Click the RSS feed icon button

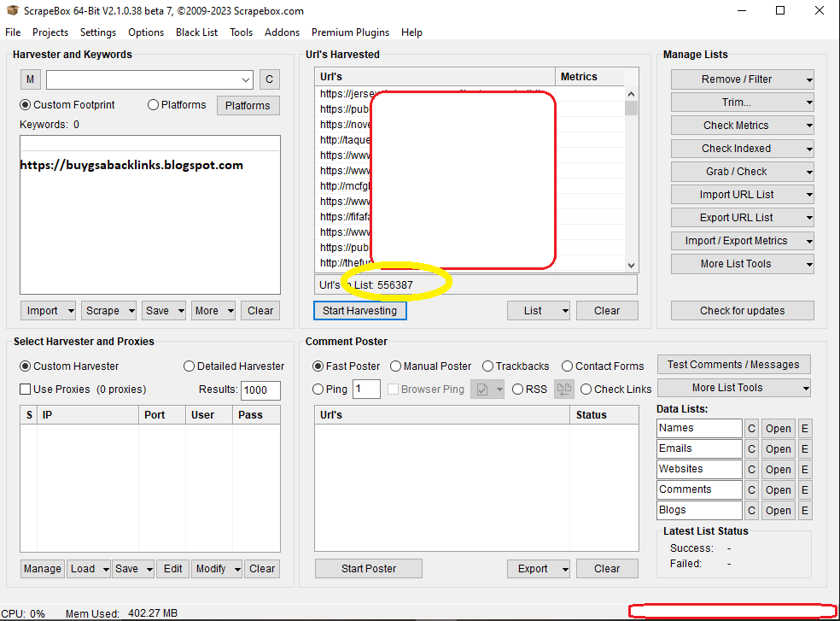pos(563,390)
